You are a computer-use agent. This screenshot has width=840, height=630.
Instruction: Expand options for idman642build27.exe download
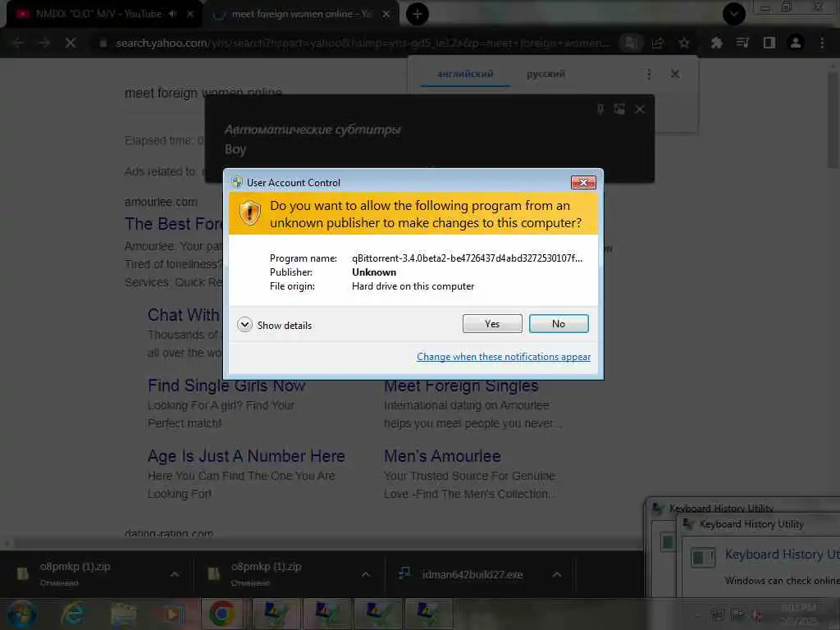click(x=557, y=574)
